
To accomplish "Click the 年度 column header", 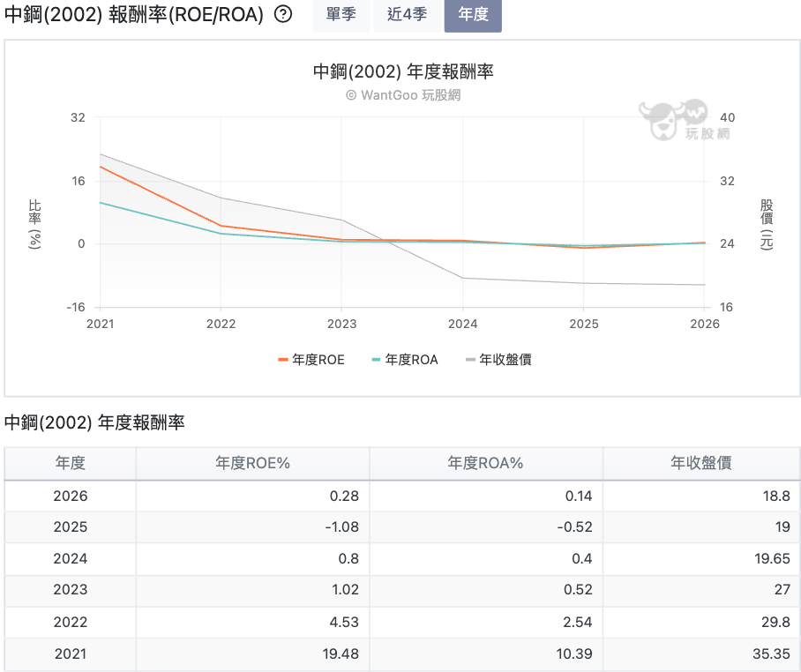I will (71, 463).
